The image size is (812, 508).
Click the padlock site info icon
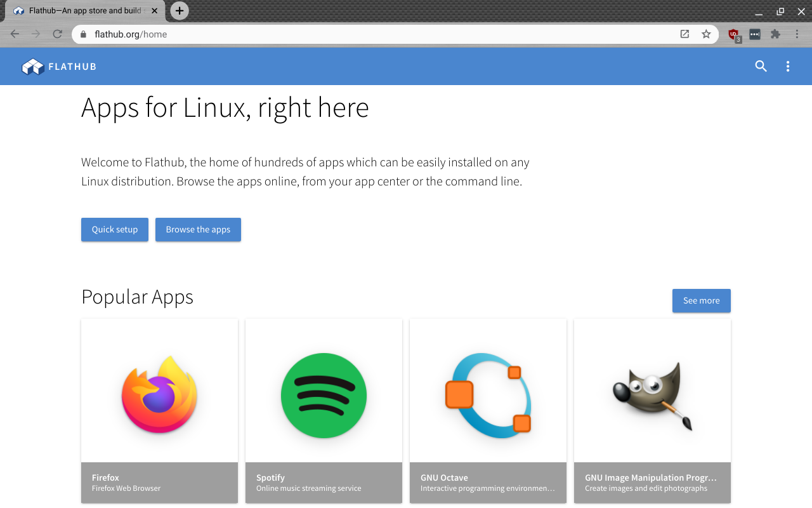tap(83, 34)
